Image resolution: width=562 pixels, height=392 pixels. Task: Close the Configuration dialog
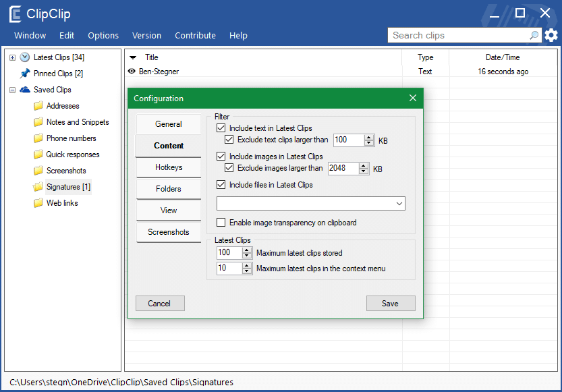[412, 99]
